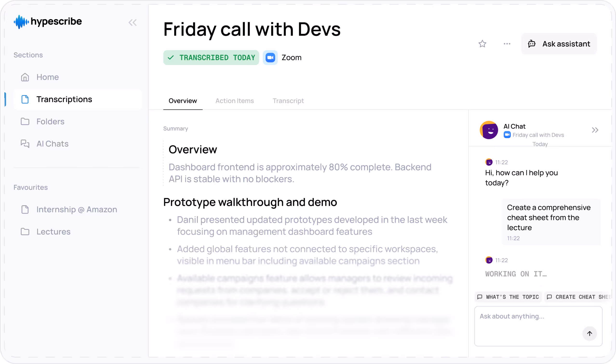Open Internship @ Amazon favourite

coord(77,209)
